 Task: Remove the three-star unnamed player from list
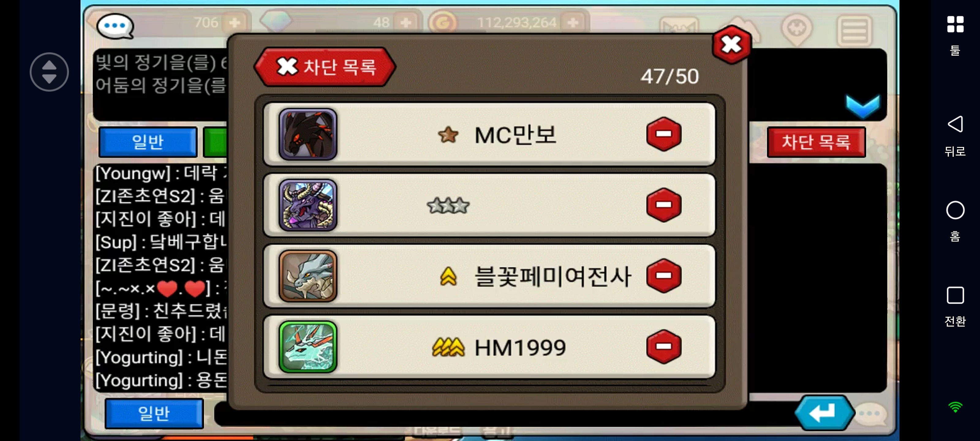click(663, 205)
